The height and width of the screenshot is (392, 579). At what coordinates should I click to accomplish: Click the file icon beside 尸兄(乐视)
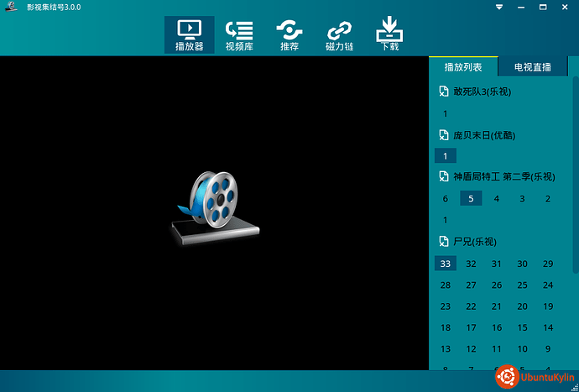(x=443, y=242)
